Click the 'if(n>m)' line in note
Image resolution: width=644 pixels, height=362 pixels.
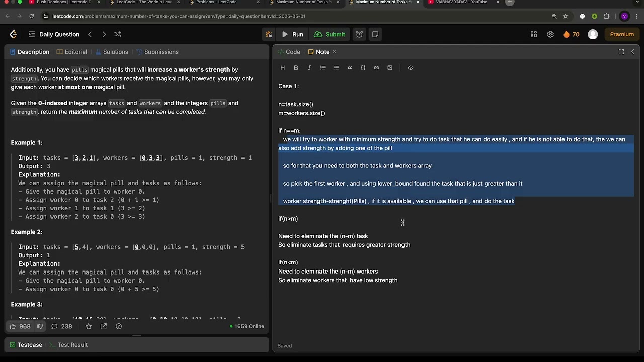coord(288,219)
